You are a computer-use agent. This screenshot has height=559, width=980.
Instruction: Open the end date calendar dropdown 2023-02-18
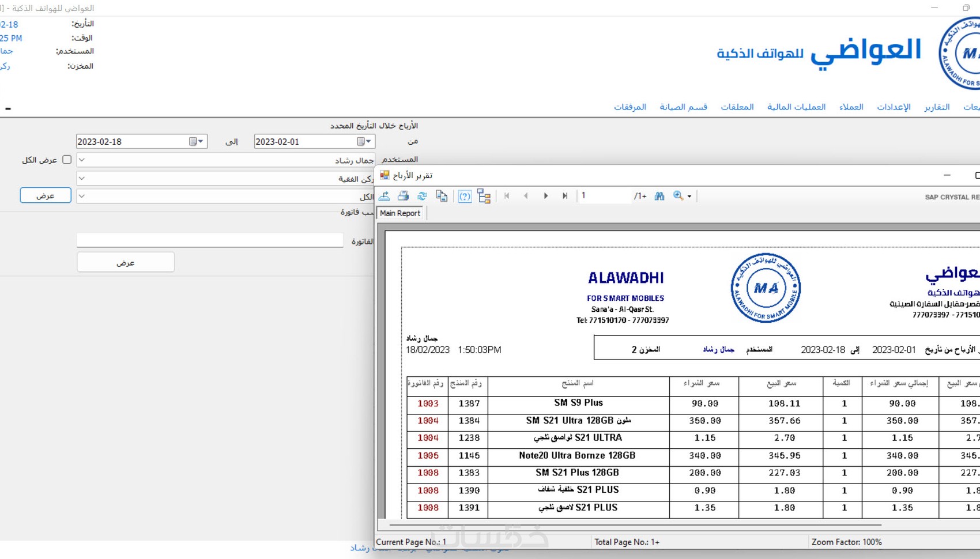pos(197,141)
